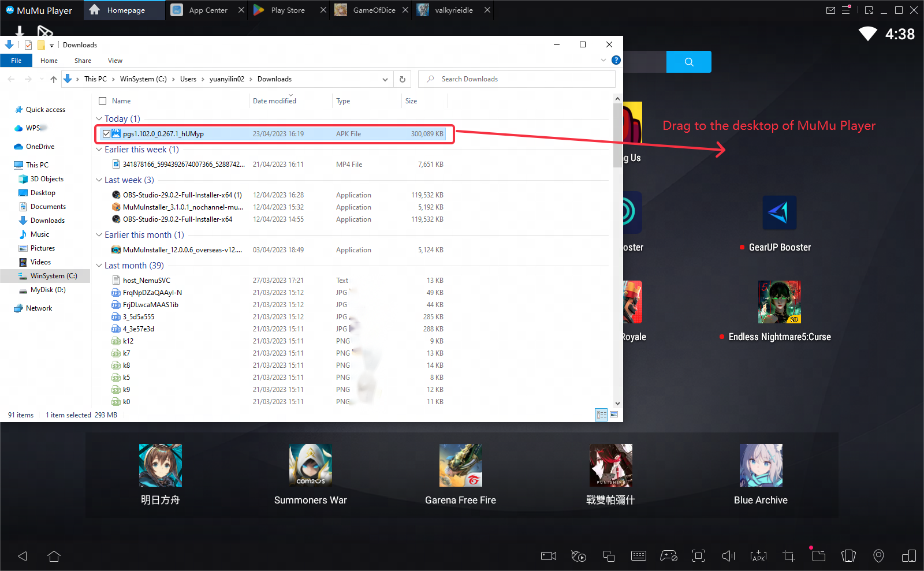The image size is (924, 571).
Task: Open the gamepad settings icon
Action: [669, 556]
